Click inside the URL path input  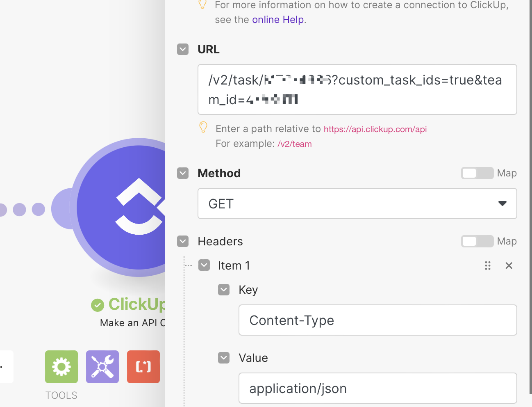click(x=357, y=89)
